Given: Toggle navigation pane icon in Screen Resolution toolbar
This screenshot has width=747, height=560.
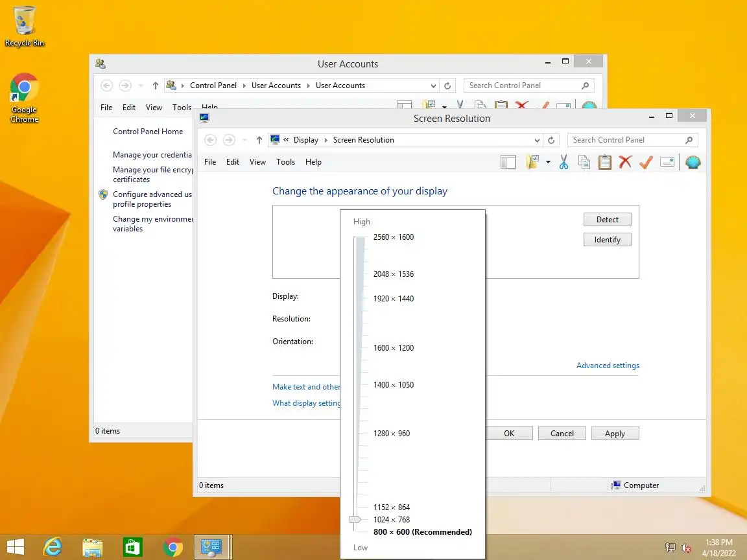Looking at the screenshot, I should point(508,163).
